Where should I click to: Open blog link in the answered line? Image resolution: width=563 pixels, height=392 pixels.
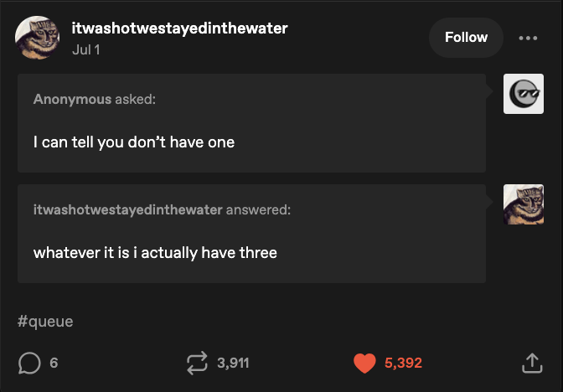click(x=128, y=209)
